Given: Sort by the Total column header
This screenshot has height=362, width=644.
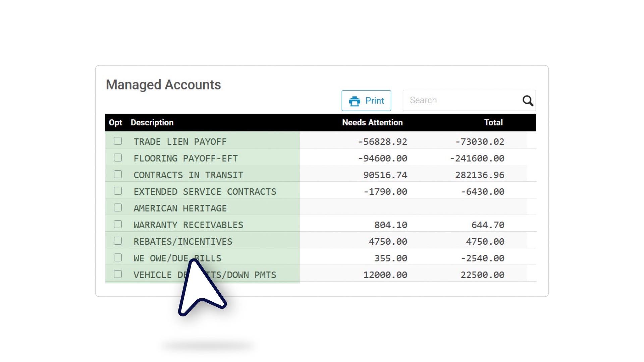Looking at the screenshot, I should click(x=493, y=122).
